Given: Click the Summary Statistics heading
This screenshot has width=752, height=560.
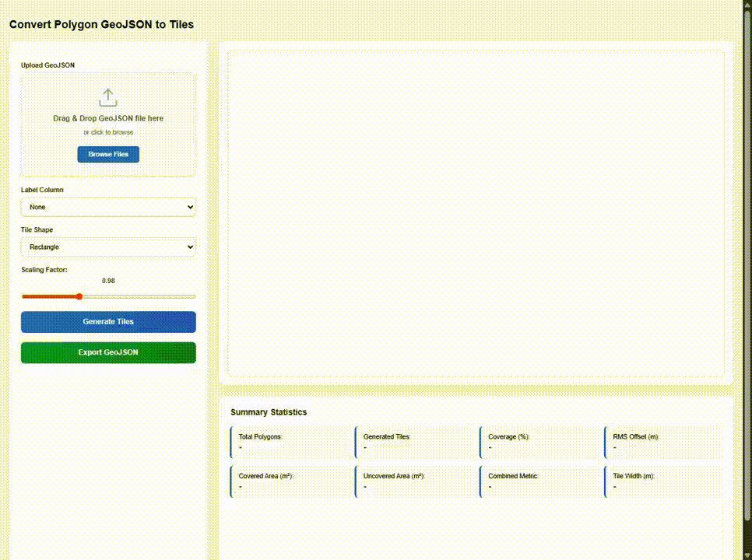Looking at the screenshot, I should pos(269,412).
